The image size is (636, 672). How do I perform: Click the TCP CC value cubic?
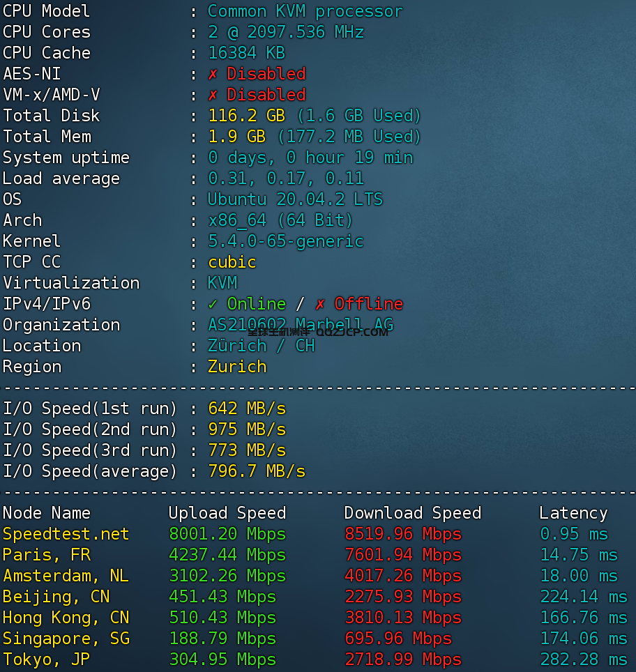coord(232,262)
